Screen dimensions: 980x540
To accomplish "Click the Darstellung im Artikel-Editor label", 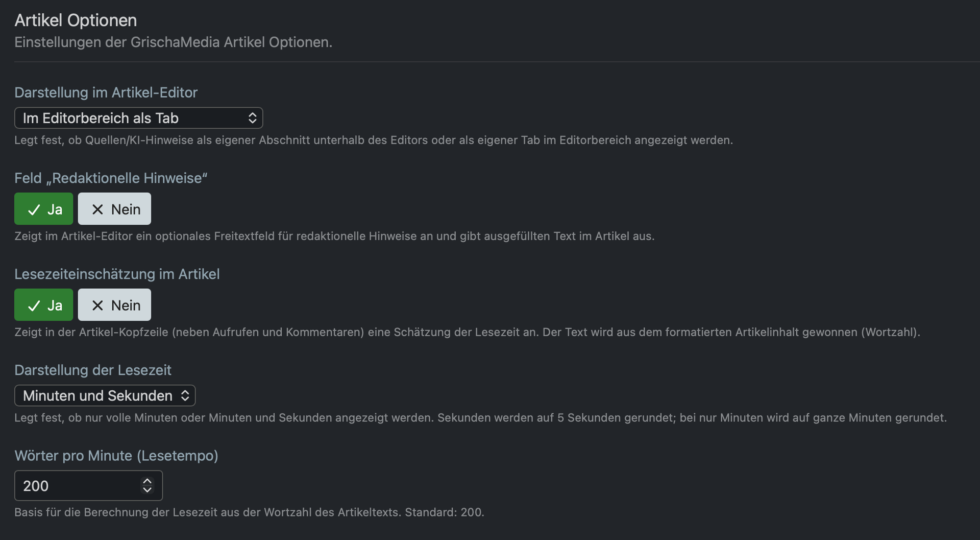I will point(106,92).
